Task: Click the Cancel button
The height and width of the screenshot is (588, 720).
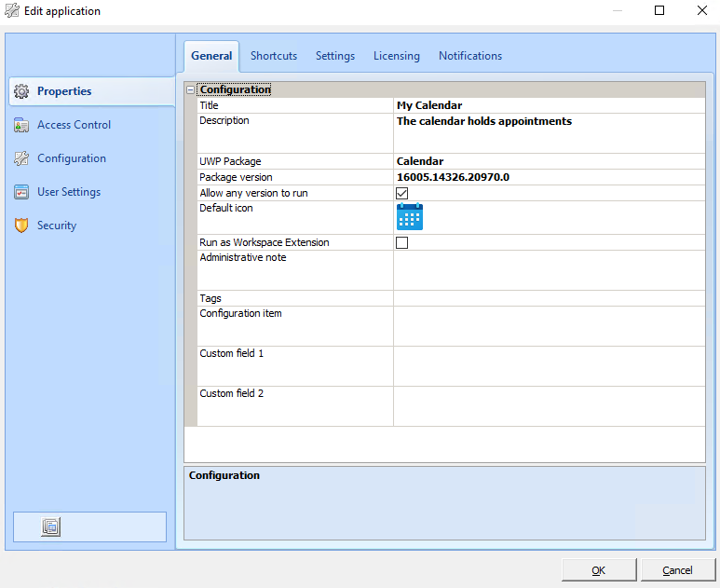Action: click(677, 570)
